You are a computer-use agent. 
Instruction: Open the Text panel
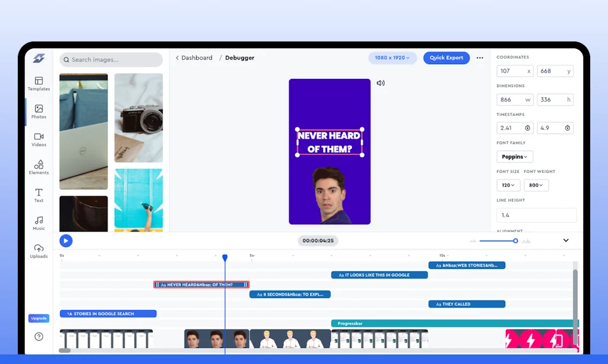pyautogui.click(x=39, y=196)
